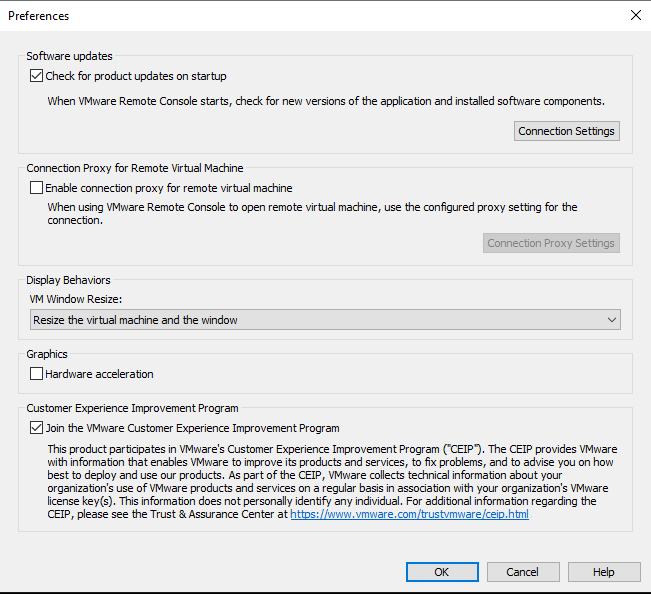Viewport: 651px width, 594px height.
Task: Open the Resize the virtual machine and the window combo box
Action: click(325, 320)
